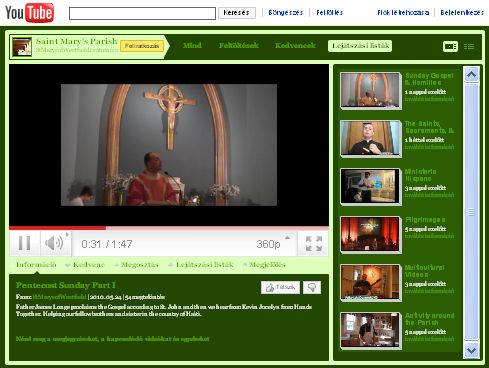This screenshot has width=489, height=368.
Task: Click the YouTube logo
Action: (x=29, y=13)
